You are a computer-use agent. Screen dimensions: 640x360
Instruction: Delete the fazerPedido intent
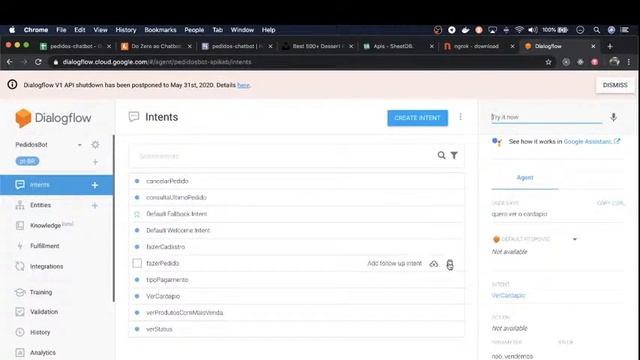click(449, 264)
